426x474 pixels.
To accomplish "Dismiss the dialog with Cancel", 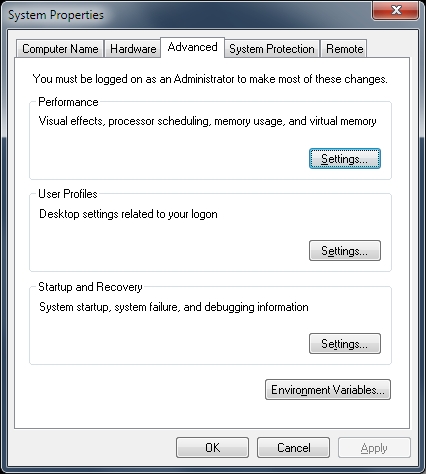I will coord(293,448).
